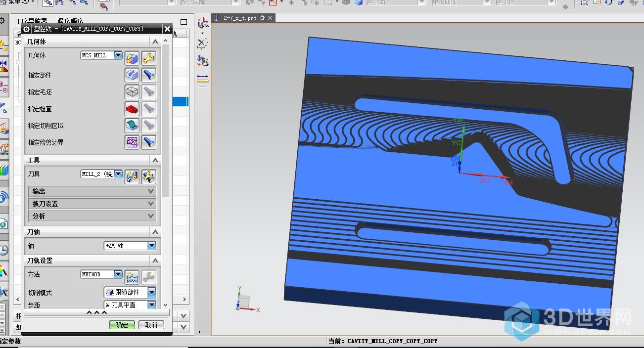Click the 指定检查 check geometry icon
644x348 pixels.
point(132,109)
